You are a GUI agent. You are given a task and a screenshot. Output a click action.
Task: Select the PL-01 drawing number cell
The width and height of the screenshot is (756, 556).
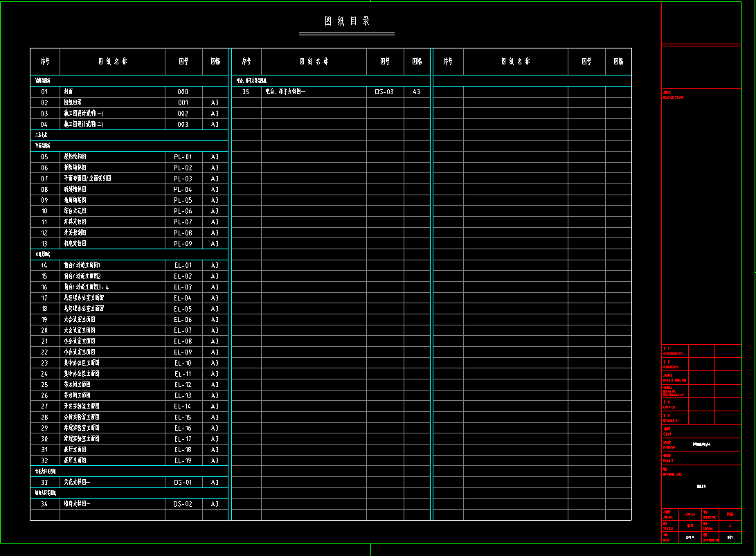tap(183, 157)
